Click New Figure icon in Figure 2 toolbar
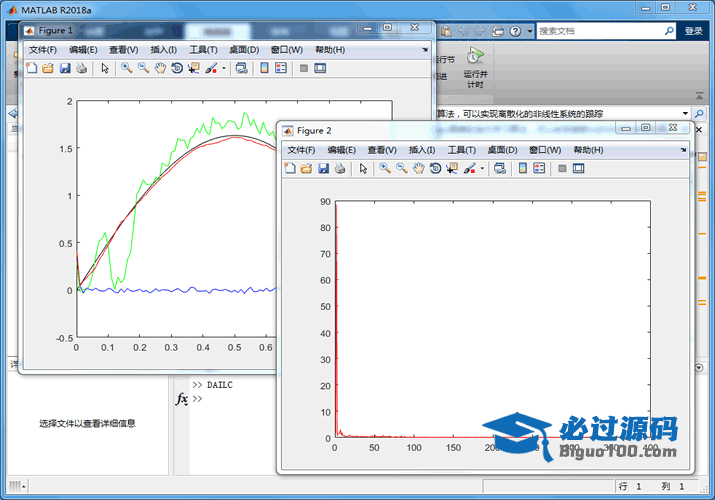715x500 pixels. (290, 169)
